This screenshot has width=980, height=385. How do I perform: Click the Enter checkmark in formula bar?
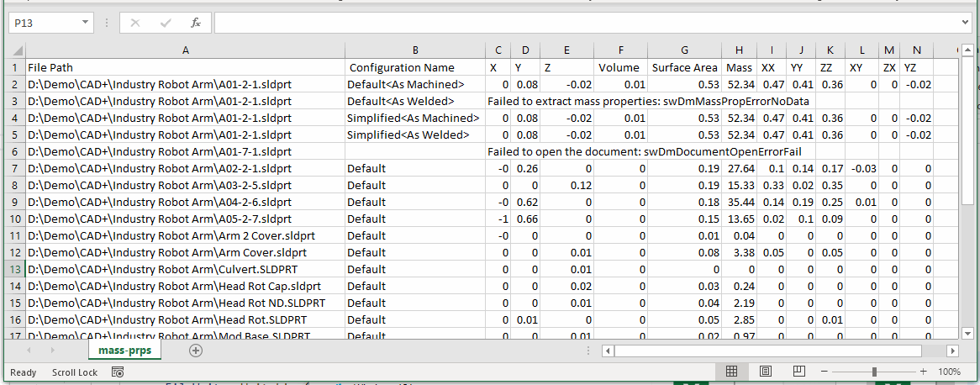pyautogui.click(x=165, y=23)
